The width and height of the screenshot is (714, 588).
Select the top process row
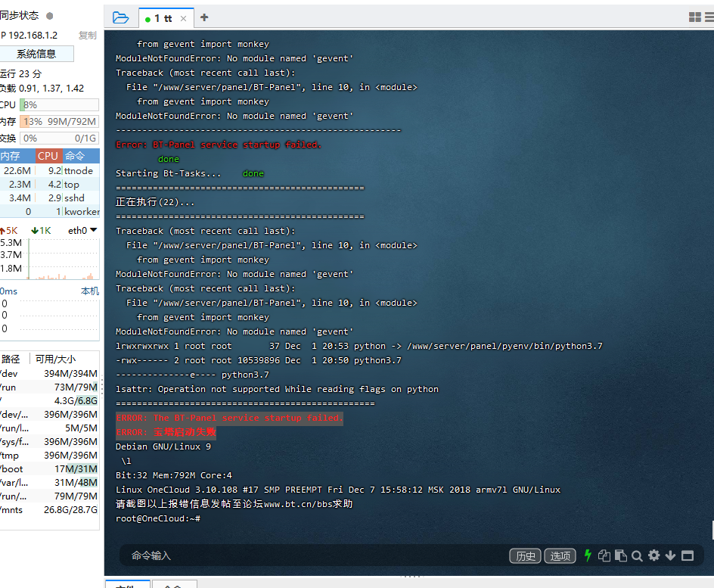[x=50, y=185]
